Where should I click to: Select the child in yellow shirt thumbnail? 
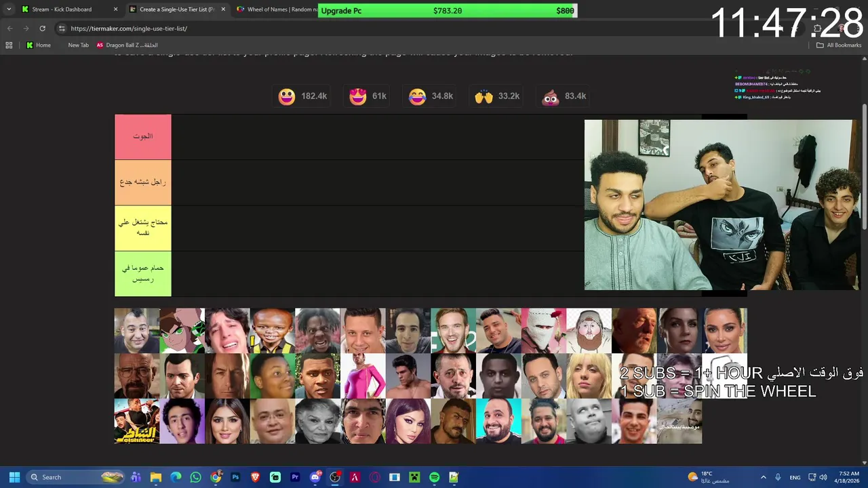(x=273, y=331)
